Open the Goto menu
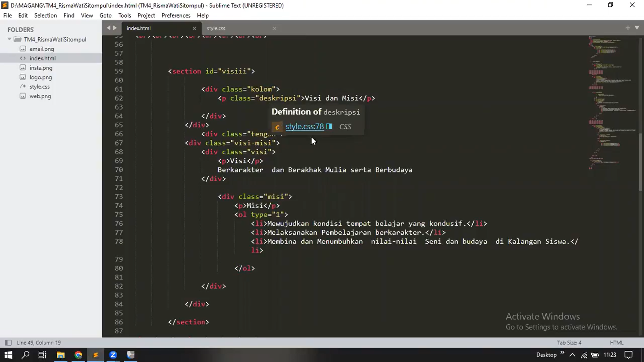 click(x=105, y=15)
